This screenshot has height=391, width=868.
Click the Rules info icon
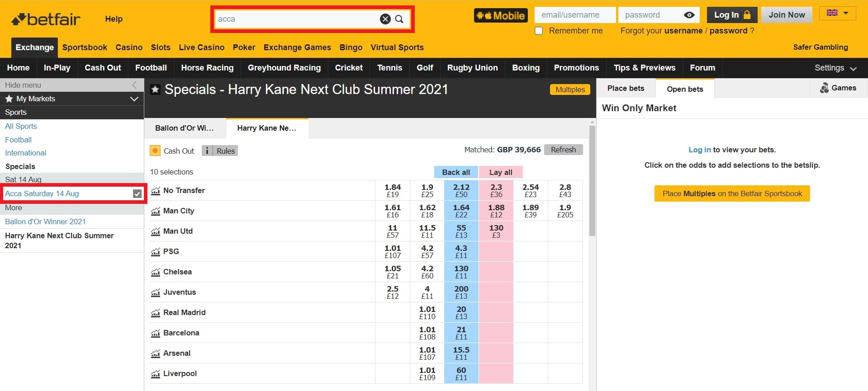[x=207, y=151]
